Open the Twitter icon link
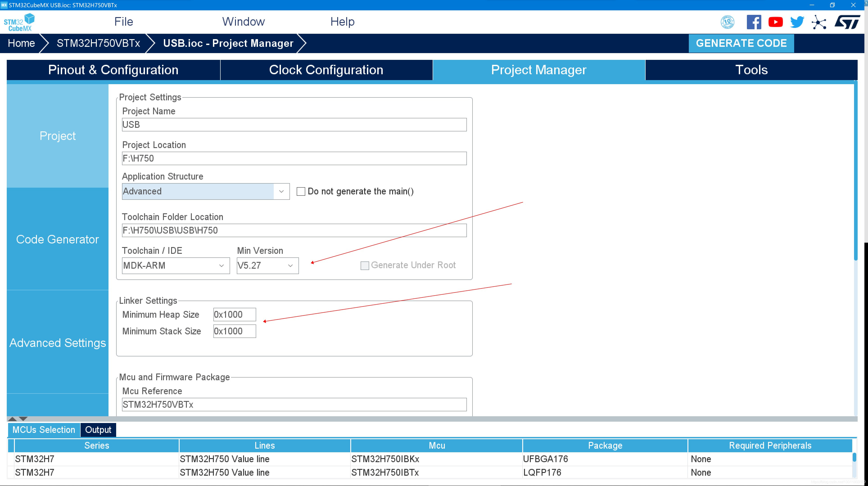 point(797,22)
